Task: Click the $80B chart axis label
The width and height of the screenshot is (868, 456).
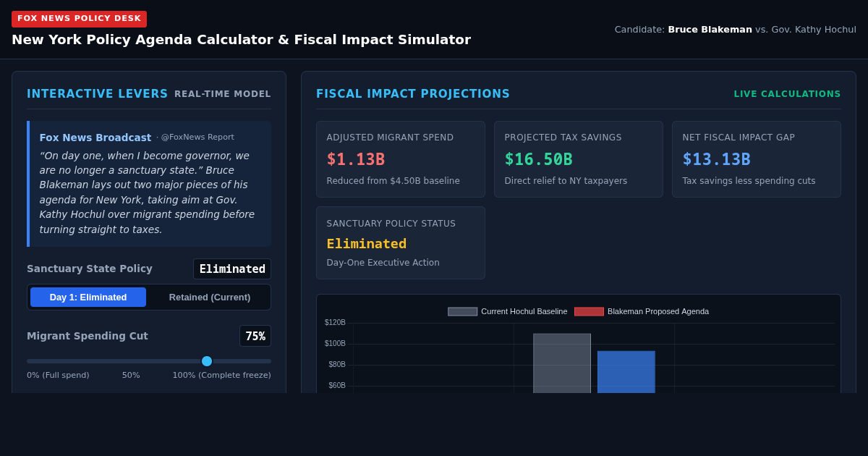Action: pos(337,365)
